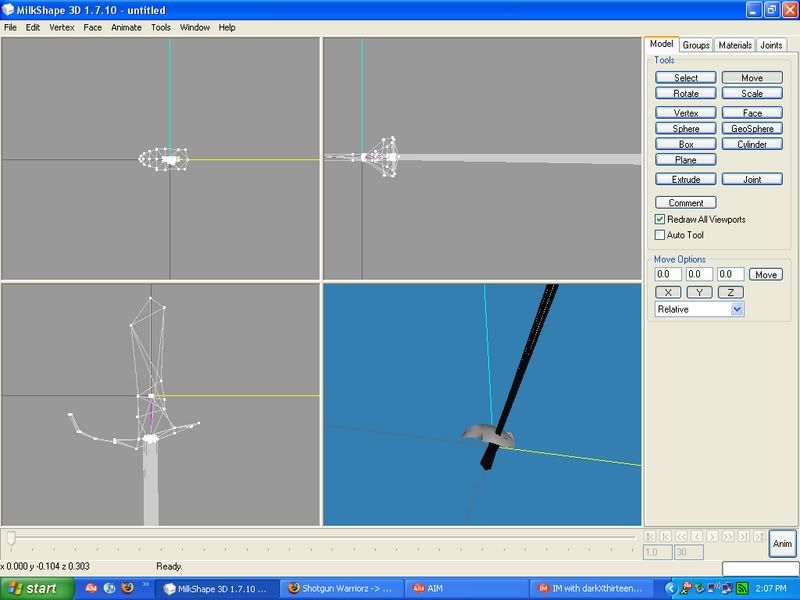Click the MilkShape title bar cube icon

(x=8, y=10)
